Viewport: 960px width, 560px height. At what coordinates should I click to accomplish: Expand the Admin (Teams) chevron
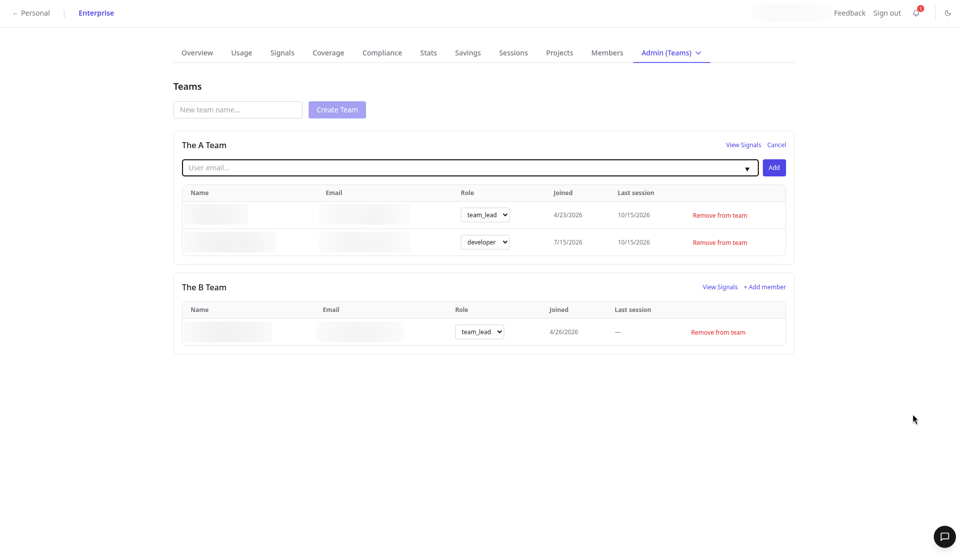click(x=698, y=53)
